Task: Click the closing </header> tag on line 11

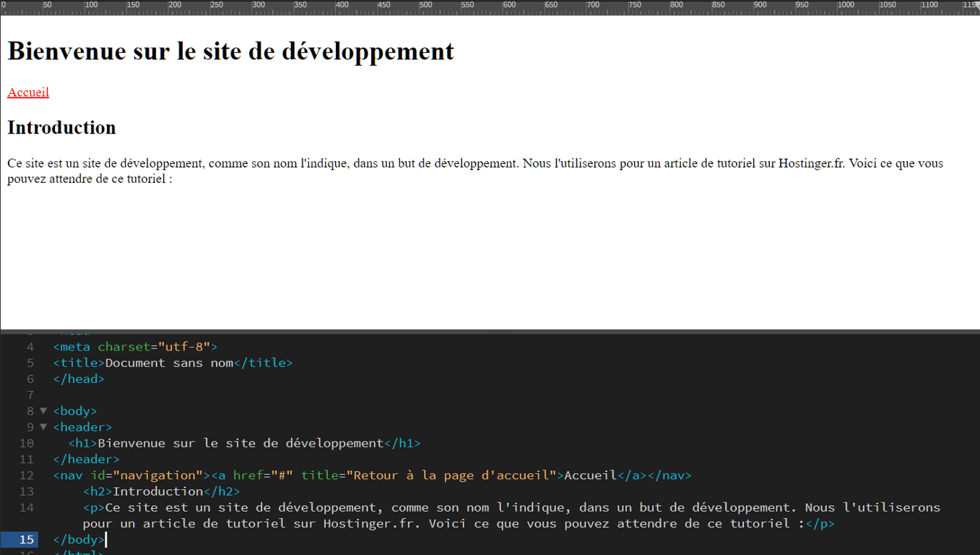Action: click(x=86, y=458)
